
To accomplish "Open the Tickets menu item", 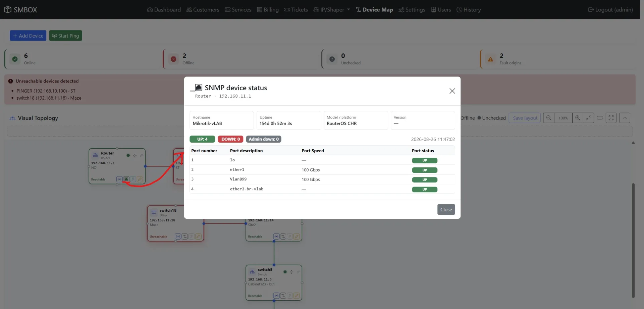I will 296,10.
